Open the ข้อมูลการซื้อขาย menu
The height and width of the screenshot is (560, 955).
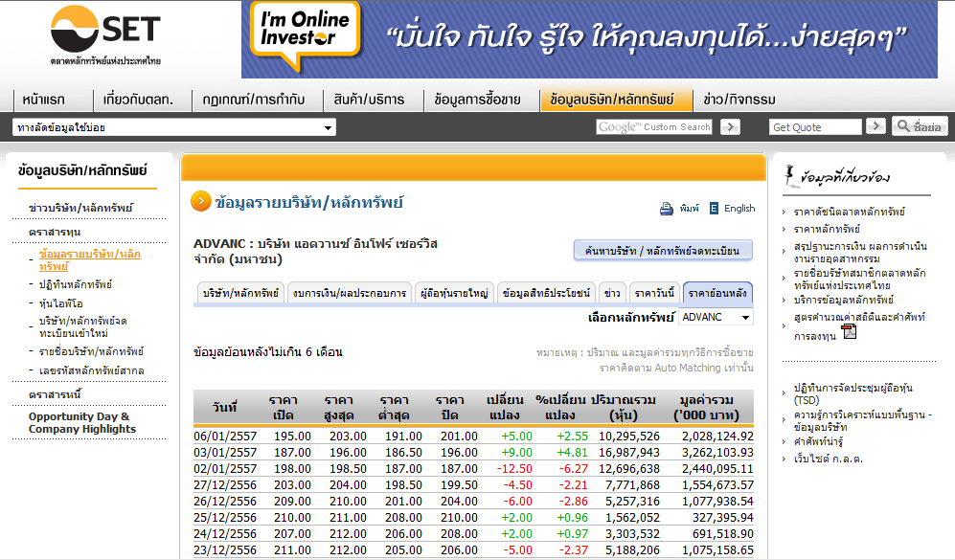(x=477, y=100)
